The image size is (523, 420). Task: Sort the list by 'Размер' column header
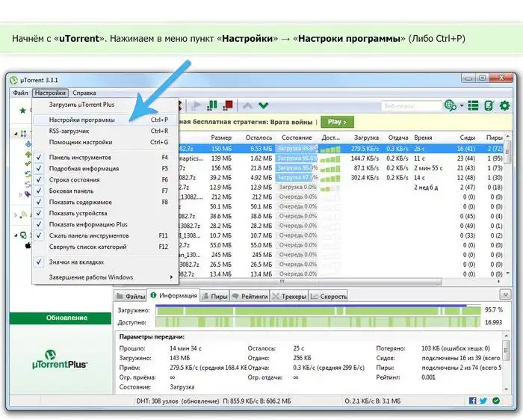221,138
